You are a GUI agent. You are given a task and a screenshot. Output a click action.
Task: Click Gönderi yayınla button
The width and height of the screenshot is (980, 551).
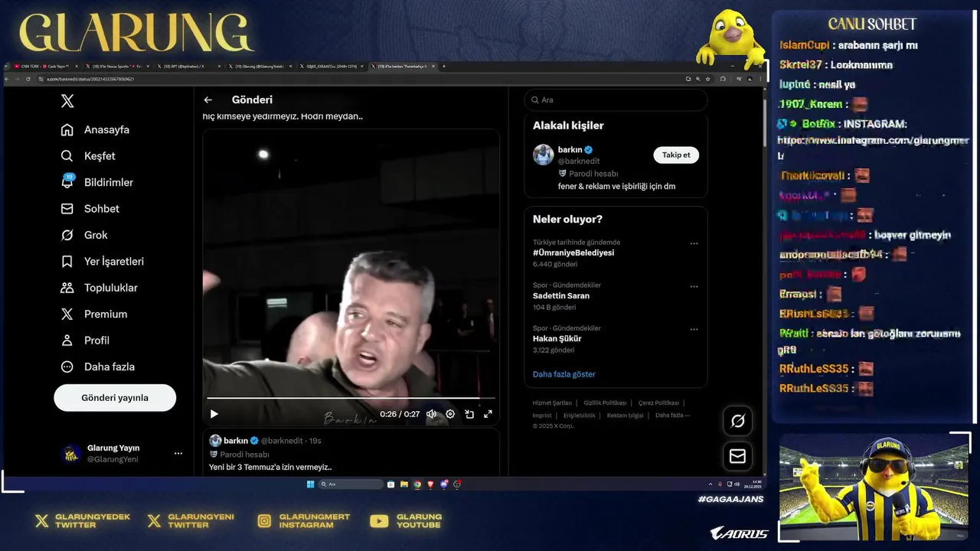[115, 398]
